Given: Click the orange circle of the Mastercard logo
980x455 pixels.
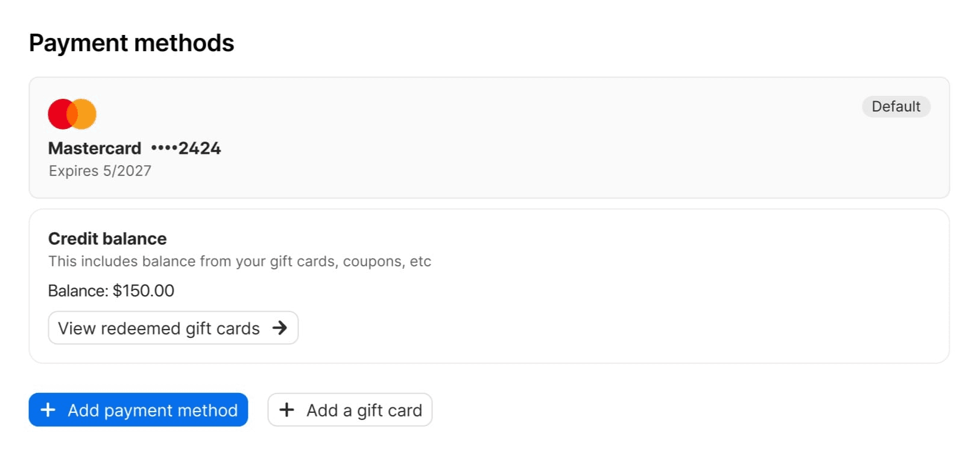Looking at the screenshot, I should (86, 114).
